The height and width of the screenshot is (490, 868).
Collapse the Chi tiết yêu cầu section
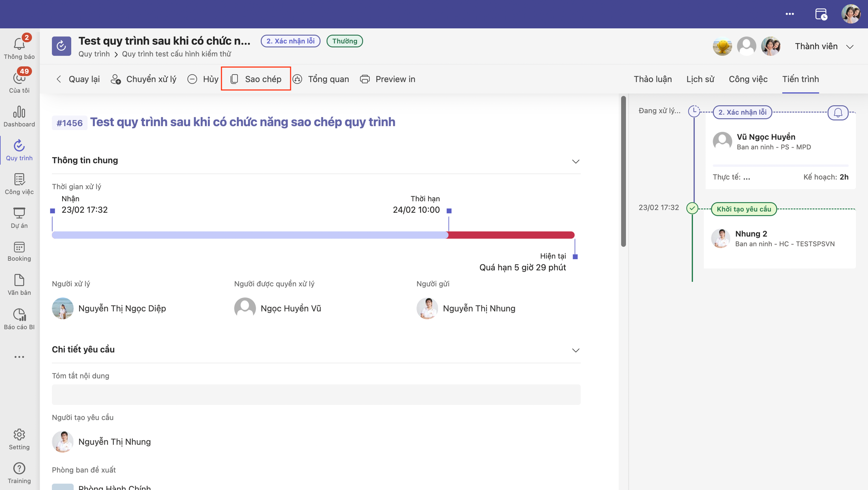click(x=575, y=350)
